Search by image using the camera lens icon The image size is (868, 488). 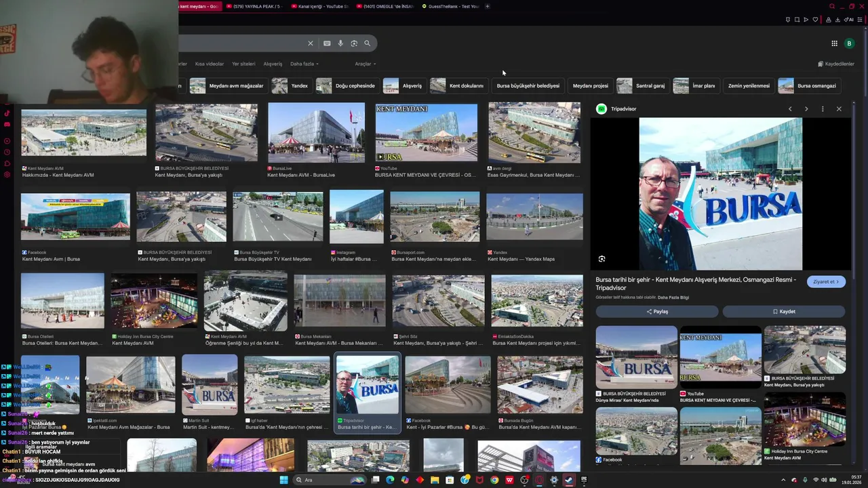pyautogui.click(x=354, y=43)
